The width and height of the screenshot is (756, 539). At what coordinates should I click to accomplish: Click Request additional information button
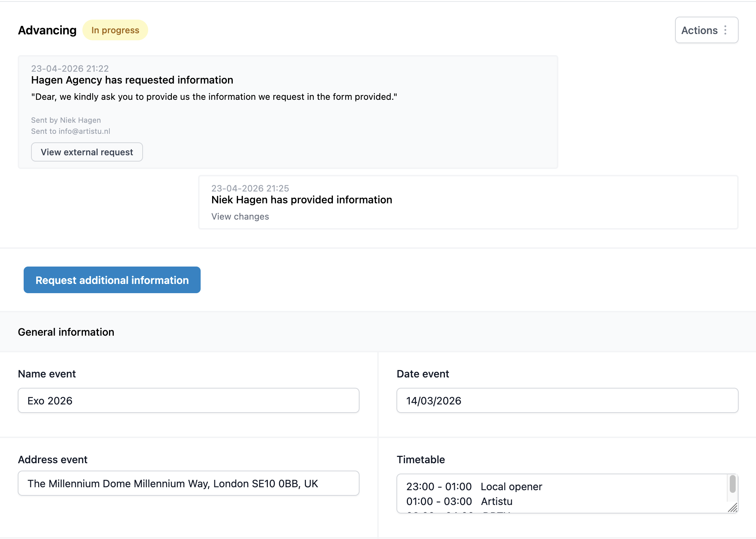[x=112, y=280]
